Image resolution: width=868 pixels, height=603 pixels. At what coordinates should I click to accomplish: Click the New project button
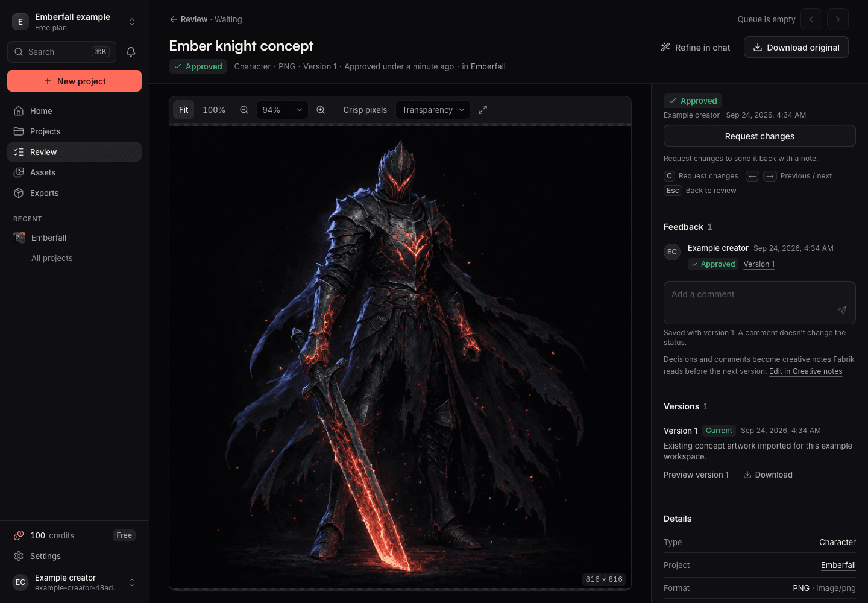pyautogui.click(x=74, y=81)
